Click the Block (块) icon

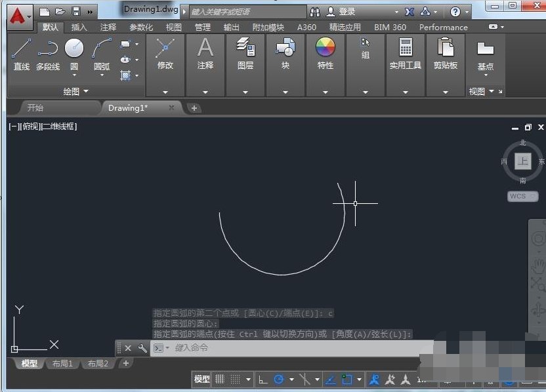285,49
